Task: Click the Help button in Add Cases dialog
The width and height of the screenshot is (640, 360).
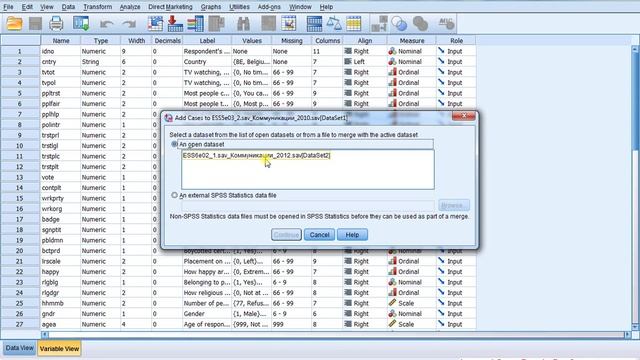Action: point(352,235)
